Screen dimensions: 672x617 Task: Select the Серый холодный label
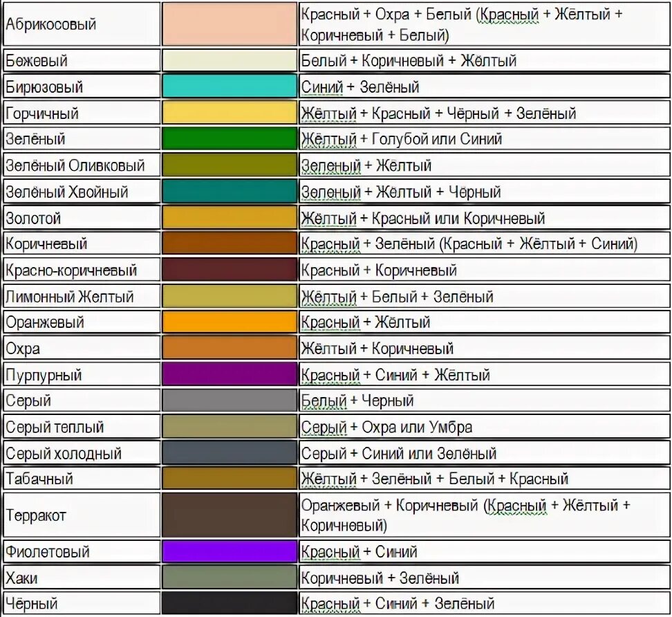[64, 453]
